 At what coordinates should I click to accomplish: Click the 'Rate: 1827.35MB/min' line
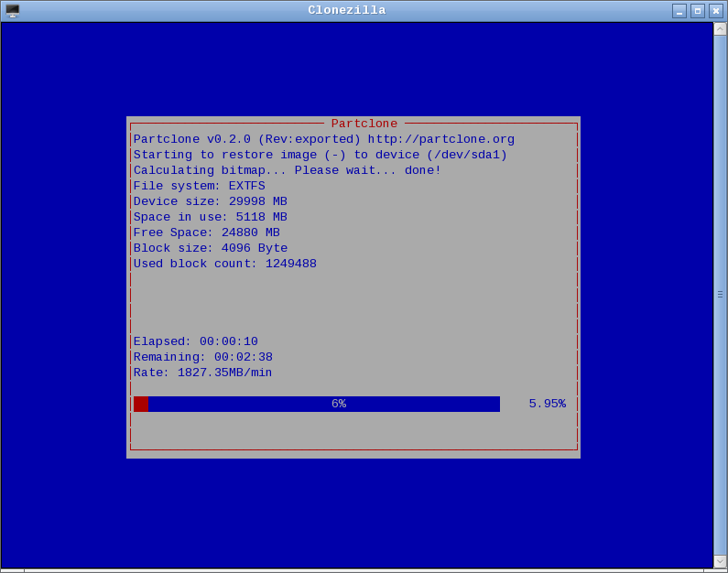point(203,373)
